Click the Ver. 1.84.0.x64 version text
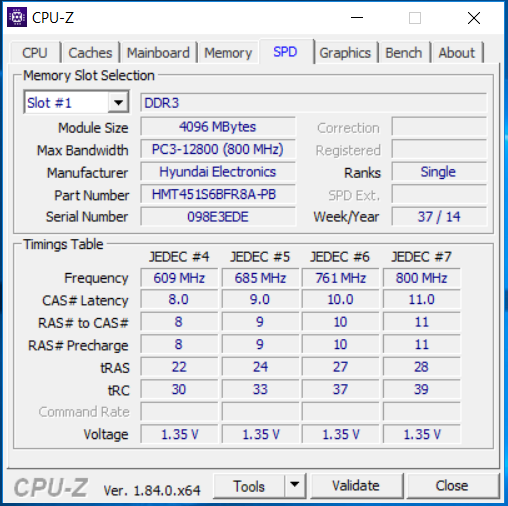This screenshot has width=508, height=506. (x=152, y=490)
